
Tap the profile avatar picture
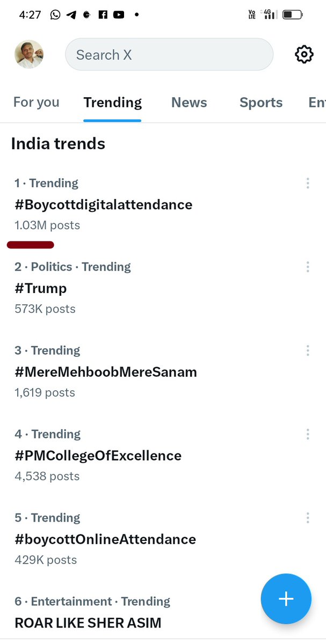tap(28, 54)
